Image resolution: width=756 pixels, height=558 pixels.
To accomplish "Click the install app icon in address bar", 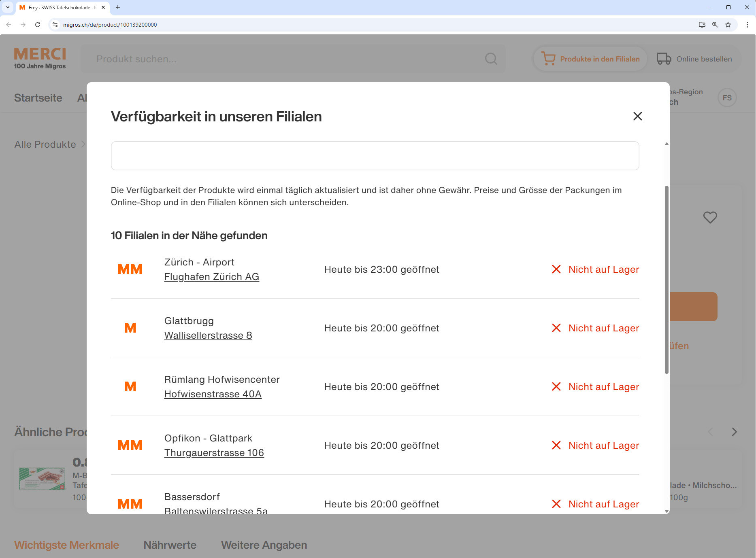I will click(702, 25).
